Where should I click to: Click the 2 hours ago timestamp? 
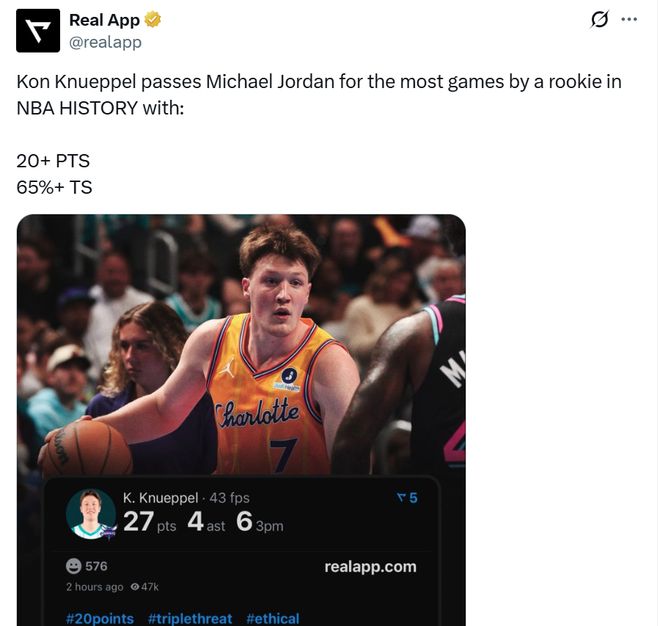(x=95, y=586)
